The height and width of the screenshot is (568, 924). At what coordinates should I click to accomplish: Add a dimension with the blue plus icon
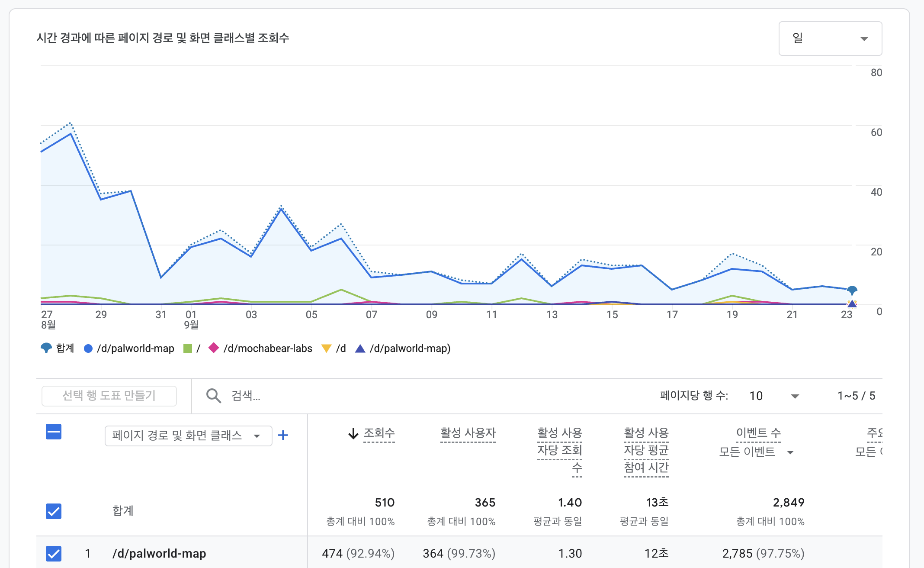point(283,435)
